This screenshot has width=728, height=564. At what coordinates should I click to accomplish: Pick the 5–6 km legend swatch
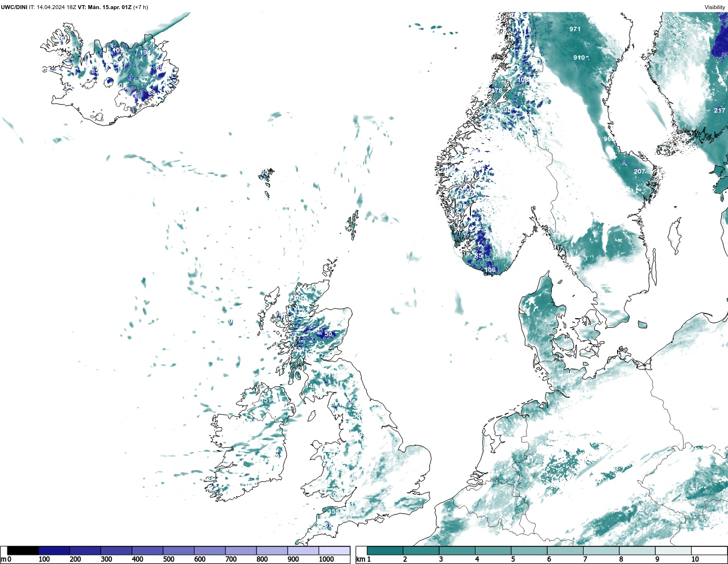pyautogui.click(x=529, y=550)
